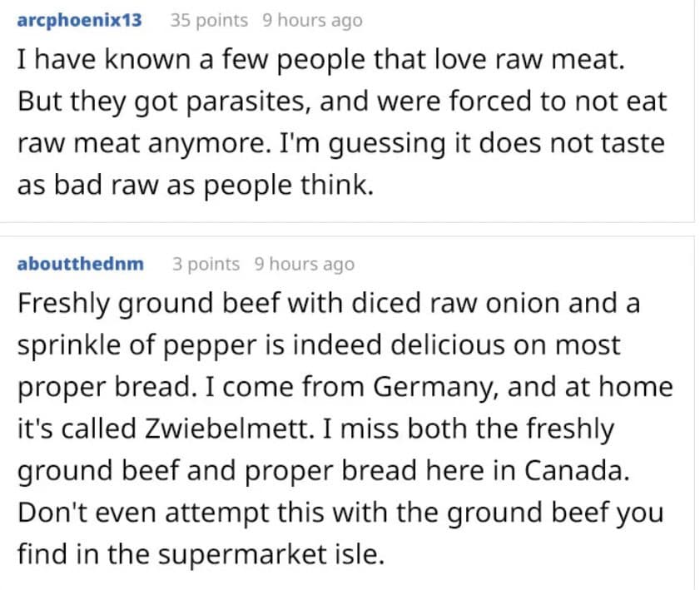Click the word parasites in first comment
700x590 pixels.
click(x=248, y=102)
